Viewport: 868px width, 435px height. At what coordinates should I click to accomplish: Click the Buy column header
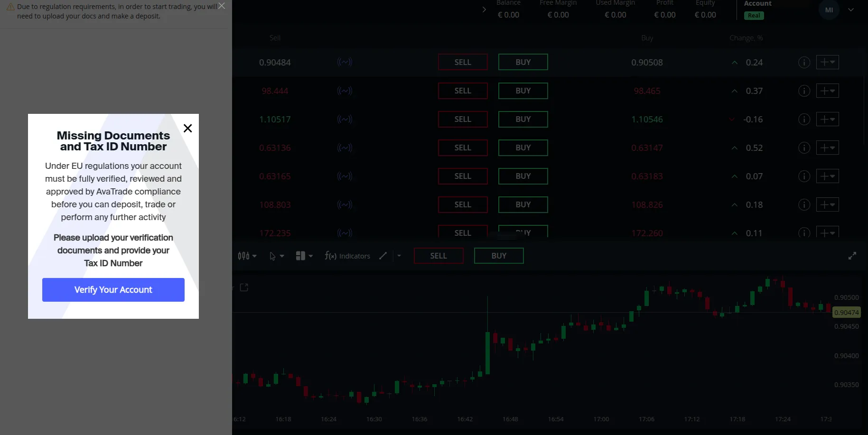tap(647, 38)
